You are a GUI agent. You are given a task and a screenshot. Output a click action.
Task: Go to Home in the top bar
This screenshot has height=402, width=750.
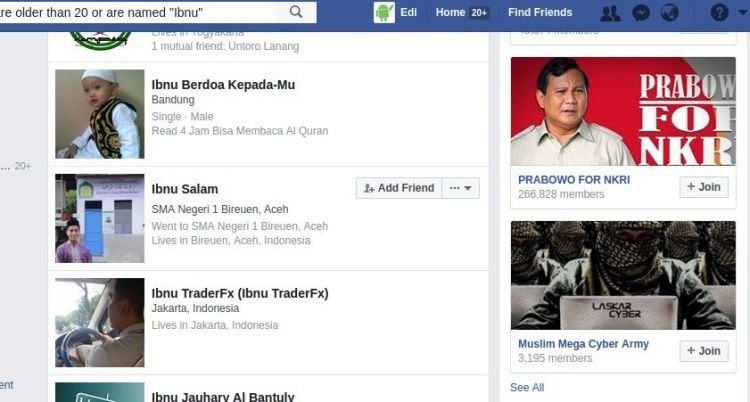(x=450, y=12)
